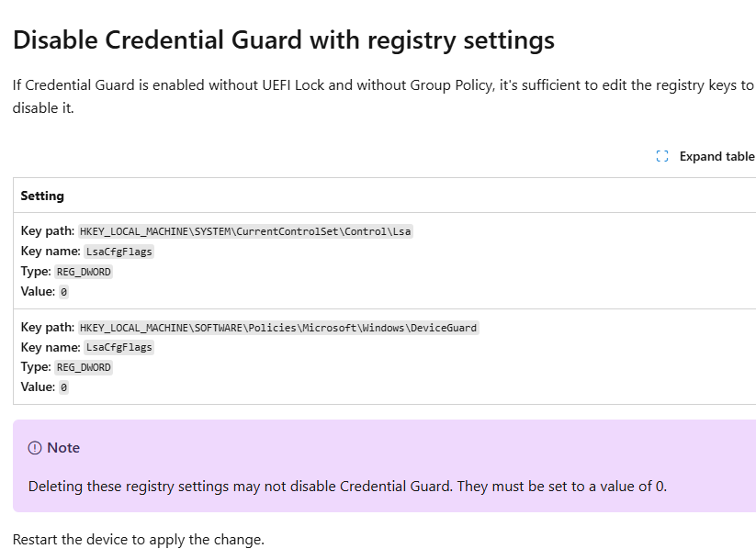Click the first row value 0 code
Viewport: 756px width, 560px height.
coord(63,292)
